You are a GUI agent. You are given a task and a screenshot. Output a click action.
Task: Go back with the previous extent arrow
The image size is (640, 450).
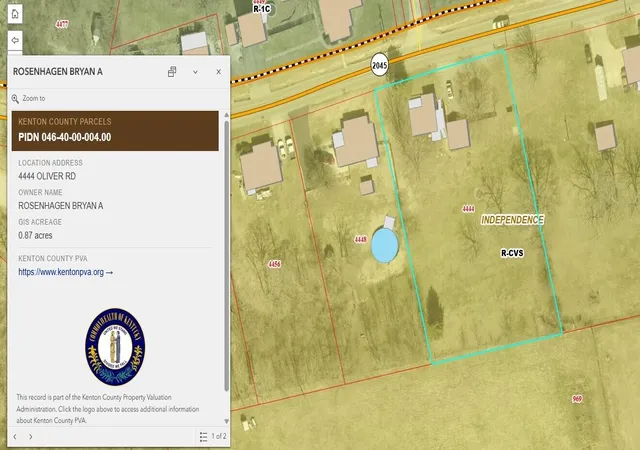[15, 40]
